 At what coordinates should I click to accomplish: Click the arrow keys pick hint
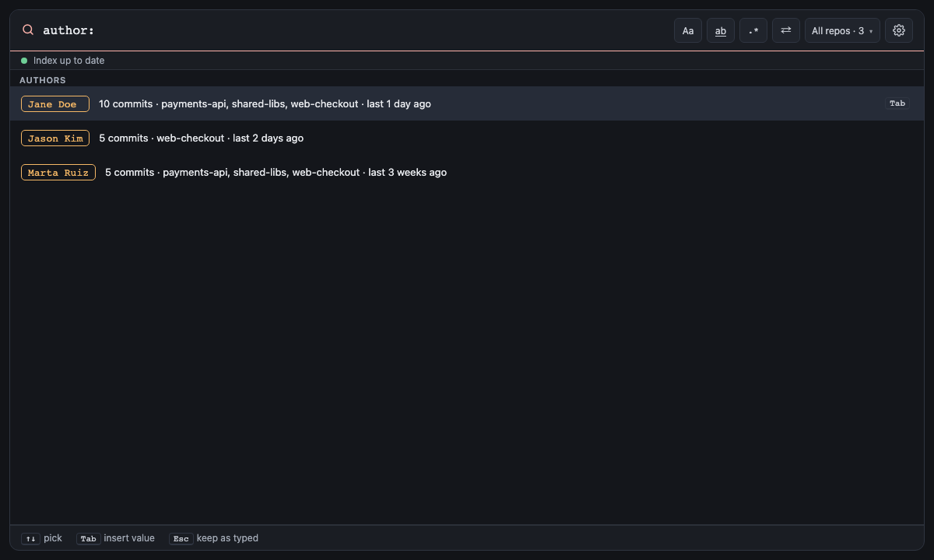coord(42,538)
